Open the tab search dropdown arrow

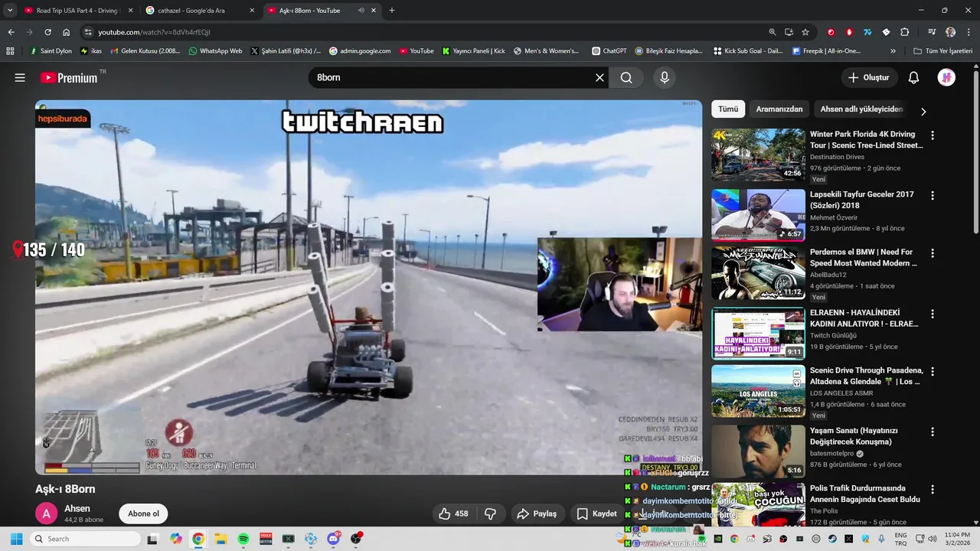(10, 11)
